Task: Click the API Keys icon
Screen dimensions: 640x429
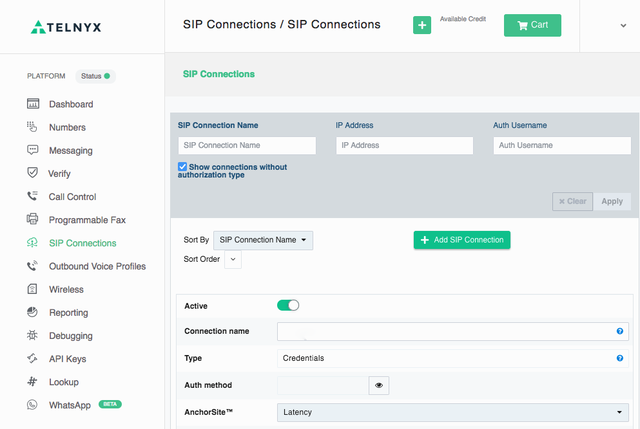Action: tap(32, 358)
